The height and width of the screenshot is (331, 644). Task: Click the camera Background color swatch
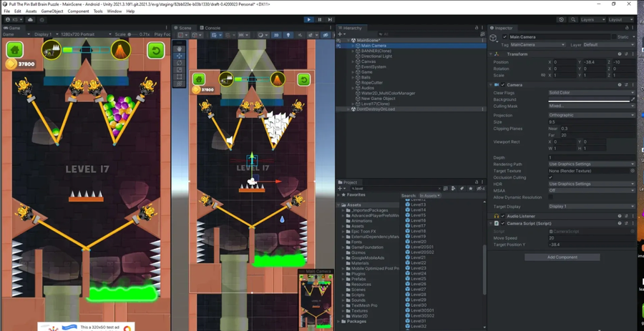(588, 99)
